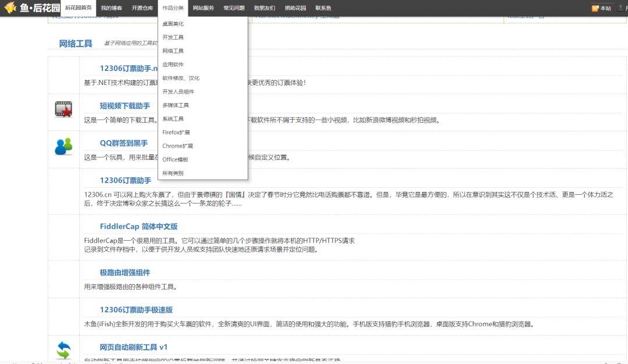Screen dimensions: 628x364
Task: Select Firefox扩展 category in the dropdown
Action: [176, 132]
